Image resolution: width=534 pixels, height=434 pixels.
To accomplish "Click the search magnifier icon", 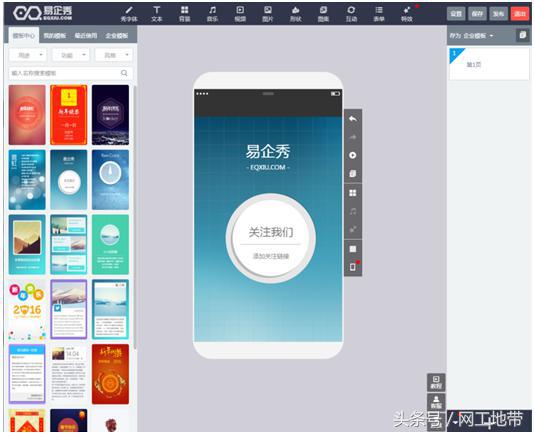I will [x=124, y=73].
